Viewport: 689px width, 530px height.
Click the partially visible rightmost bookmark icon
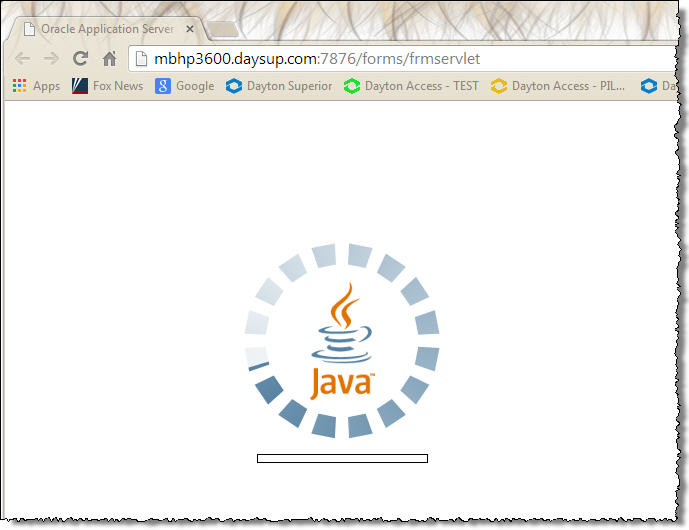[650, 86]
